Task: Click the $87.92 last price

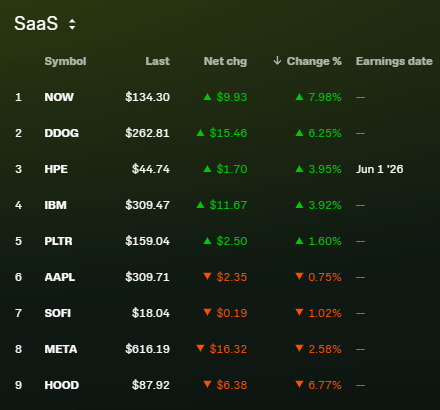Action: click(151, 385)
